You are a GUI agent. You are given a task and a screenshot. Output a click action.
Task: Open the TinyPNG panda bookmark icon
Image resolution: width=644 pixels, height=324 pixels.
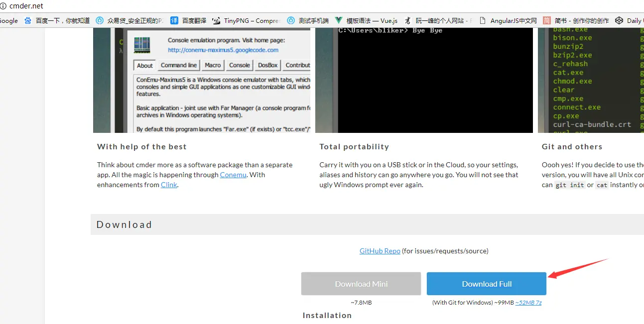tap(216, 20)
